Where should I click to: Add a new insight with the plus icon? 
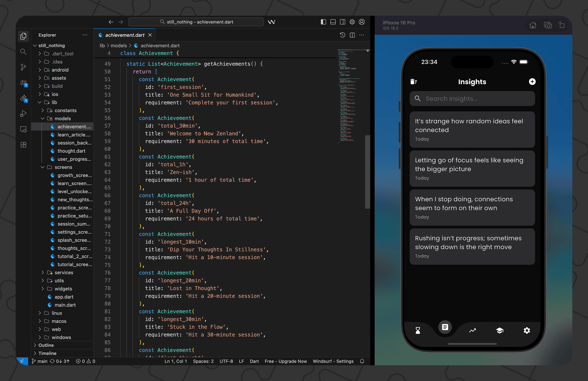click(532, 82)
